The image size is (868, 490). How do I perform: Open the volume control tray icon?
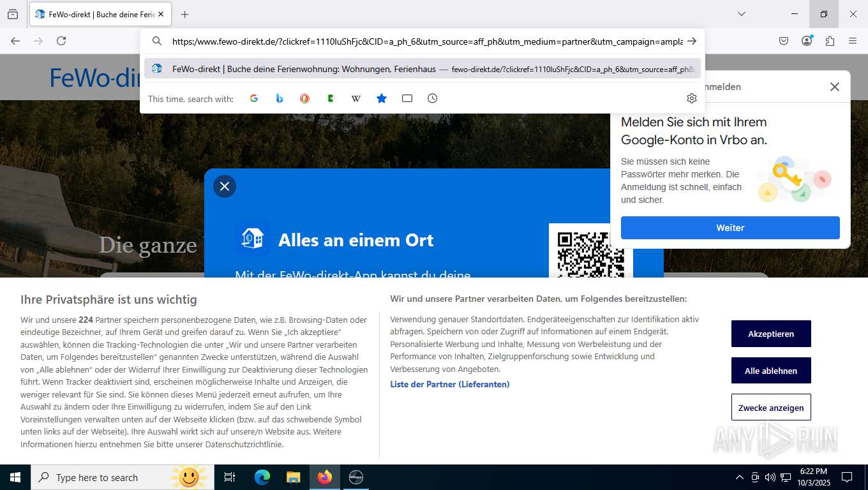[x=770, y=477]
